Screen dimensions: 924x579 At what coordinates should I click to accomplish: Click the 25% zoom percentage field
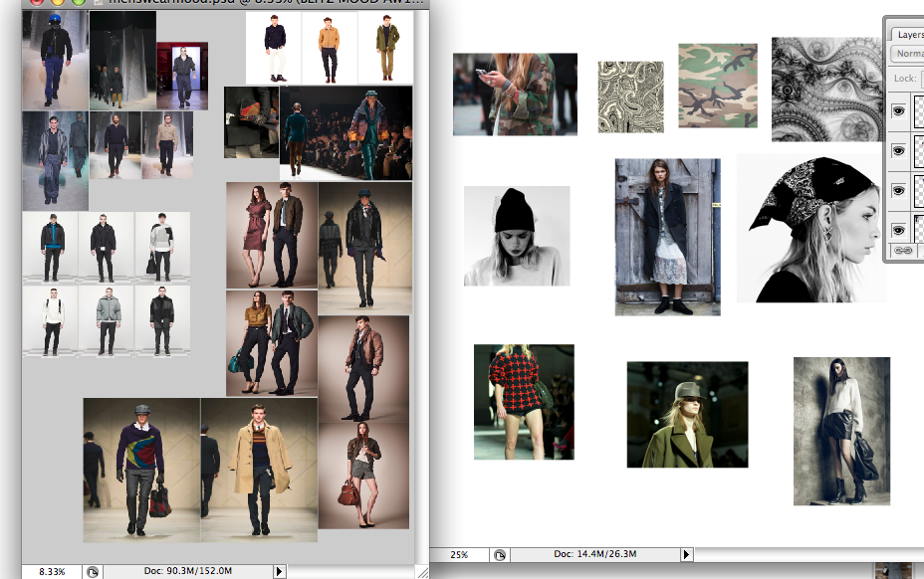459,553
